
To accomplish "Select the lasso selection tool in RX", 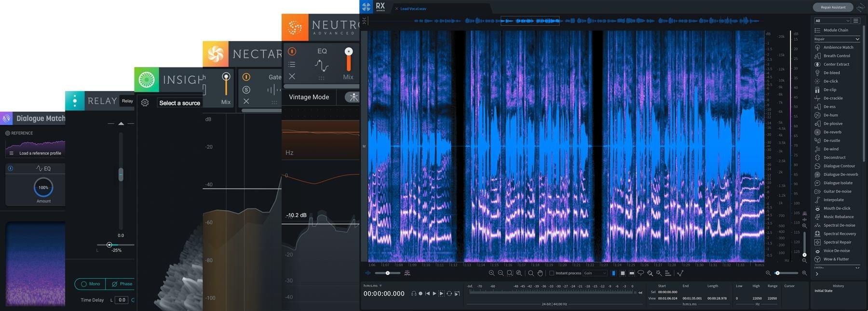I will point(641,273).
